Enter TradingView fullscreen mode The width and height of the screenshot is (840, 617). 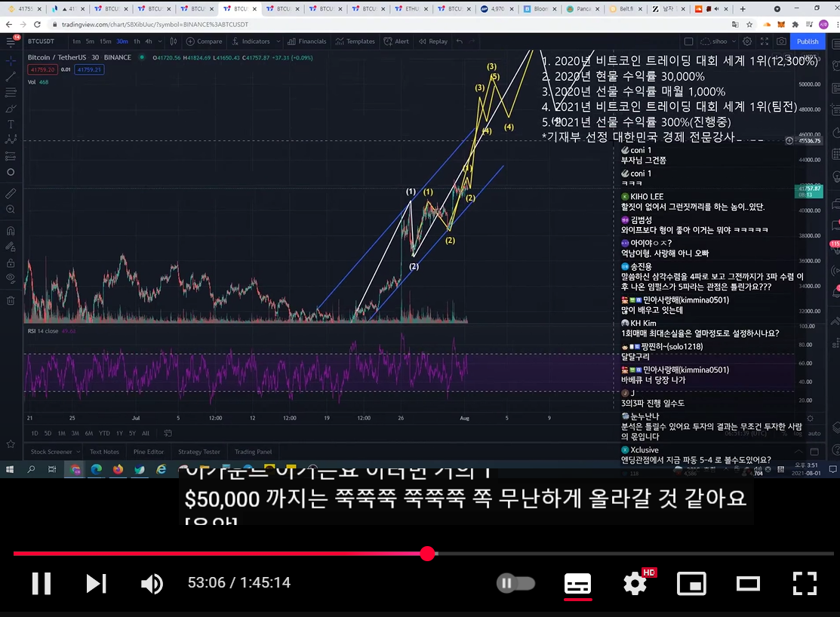(765, 41)
